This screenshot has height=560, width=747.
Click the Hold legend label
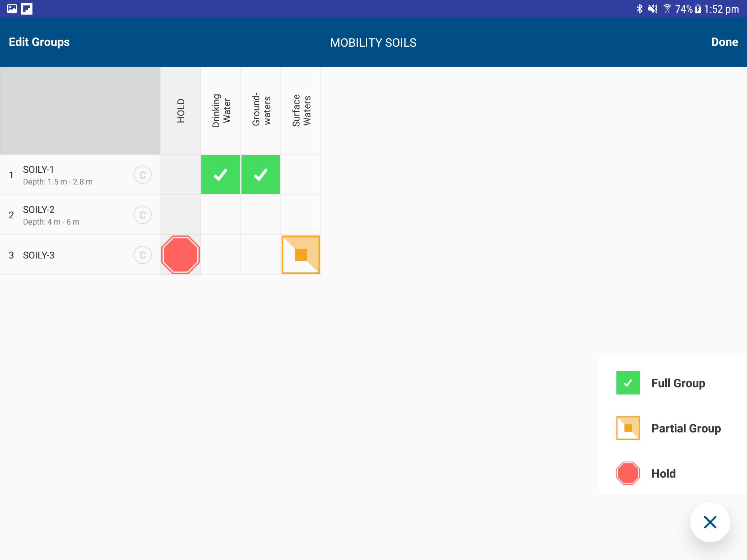(663, 474)
